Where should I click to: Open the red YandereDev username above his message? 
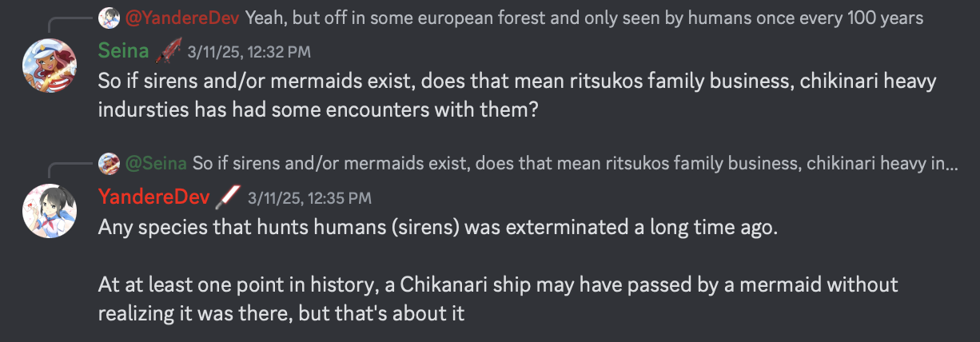click(x=153, y=197)
